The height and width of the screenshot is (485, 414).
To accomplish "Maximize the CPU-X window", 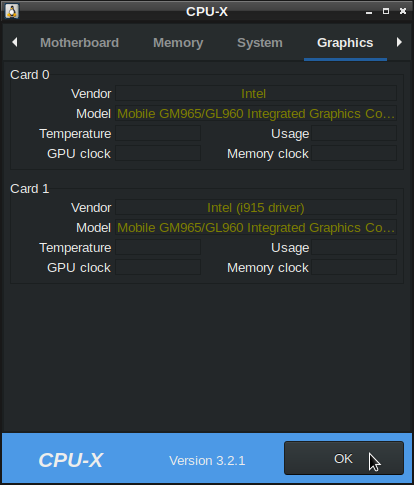I will coord(386,11).
